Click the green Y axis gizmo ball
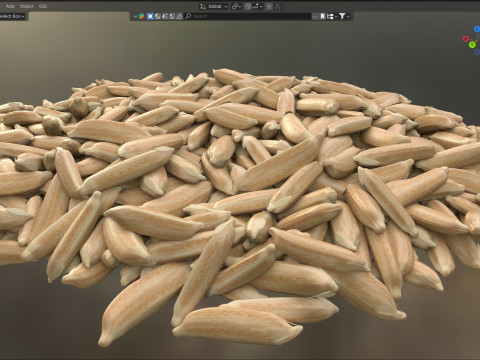This screenshot has width=480, height=360. coord(472,45)
